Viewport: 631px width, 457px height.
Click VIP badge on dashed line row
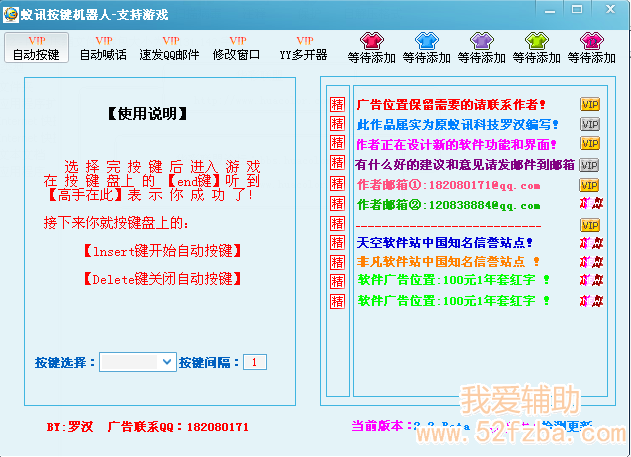pos(590,225)
